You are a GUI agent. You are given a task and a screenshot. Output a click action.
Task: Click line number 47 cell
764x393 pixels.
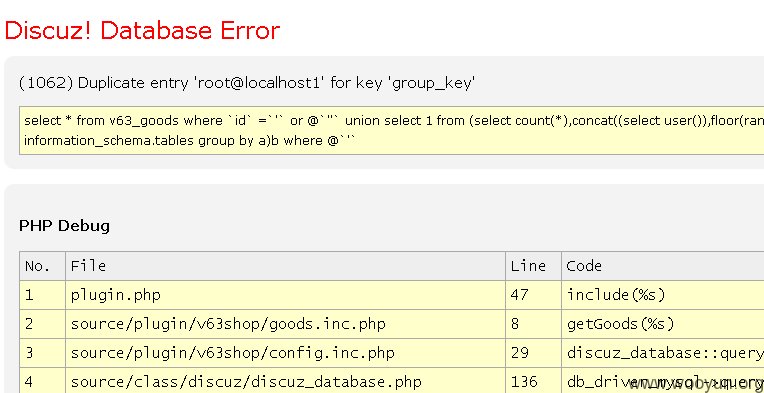point(534,295)
